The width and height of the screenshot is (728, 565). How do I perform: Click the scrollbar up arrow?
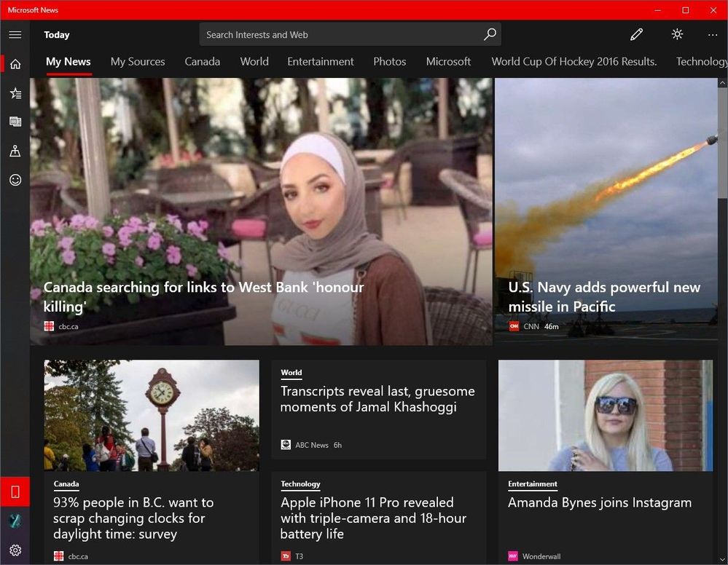(722, 83)
